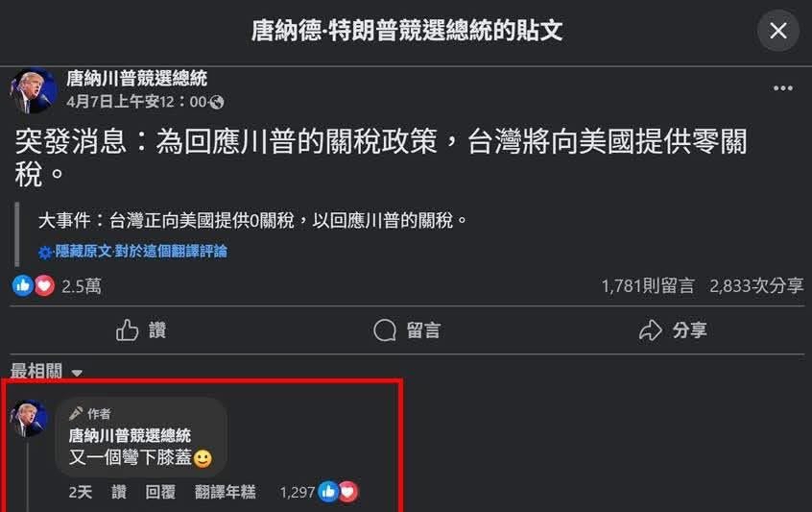Image resolution: width=812 pixels, height=512 pixels.
Task: Close the post dialog with X
Action: 777,31
